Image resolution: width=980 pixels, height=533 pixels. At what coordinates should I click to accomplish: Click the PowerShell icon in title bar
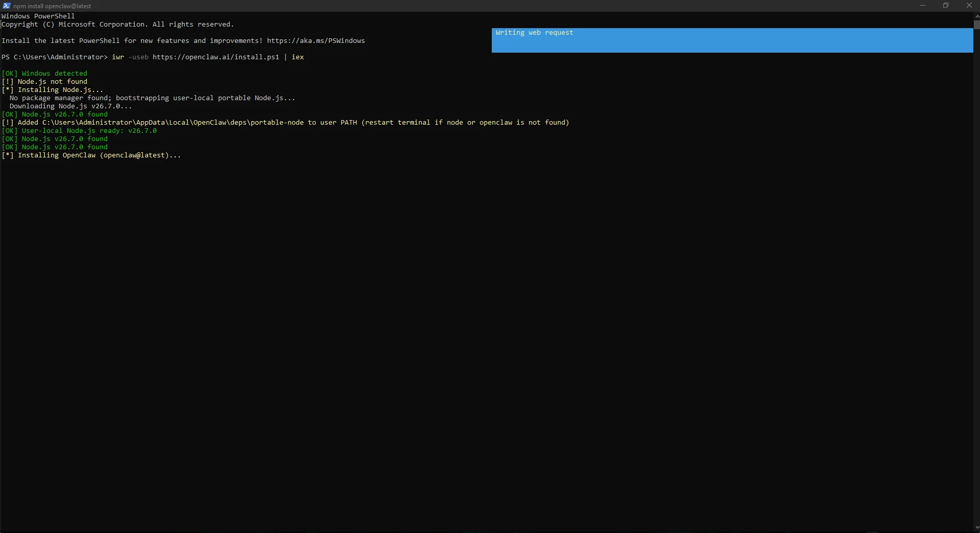click(6, 6)
